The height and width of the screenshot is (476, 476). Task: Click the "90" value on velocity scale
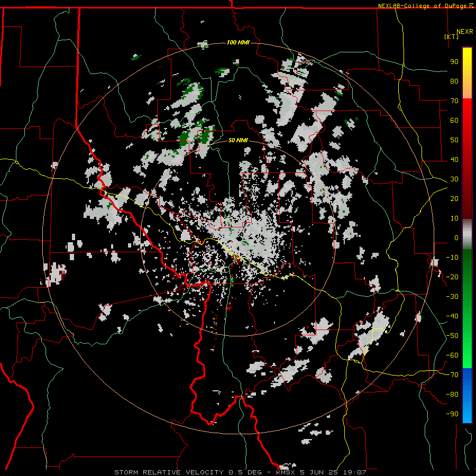(454, 62)
